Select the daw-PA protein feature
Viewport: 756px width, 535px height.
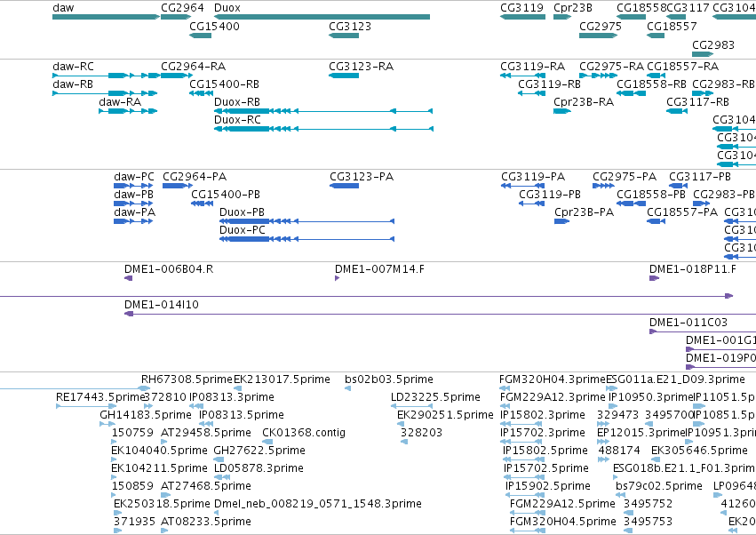[133, 221]
